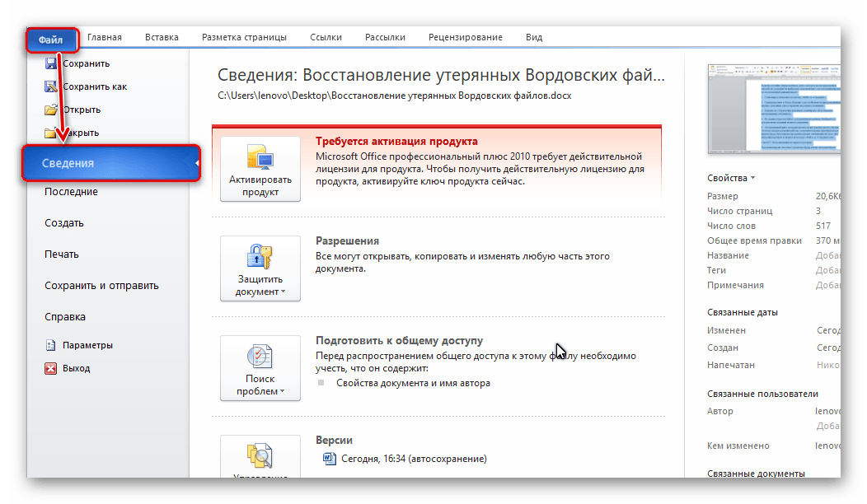This screenshot has height=504, width=867.
Task: Click the document preview thumbnail
Action: pyautogui.click(x=774, y=109)
